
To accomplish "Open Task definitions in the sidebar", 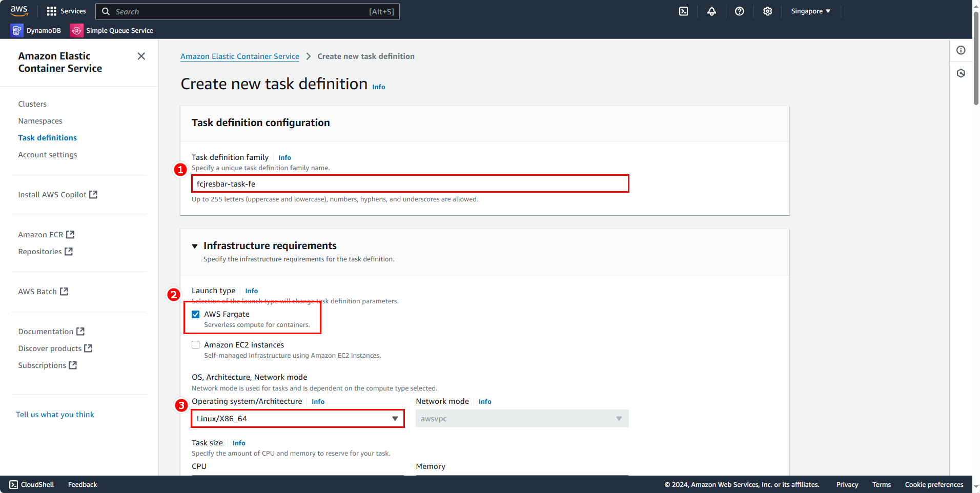I will coord(47,138).
